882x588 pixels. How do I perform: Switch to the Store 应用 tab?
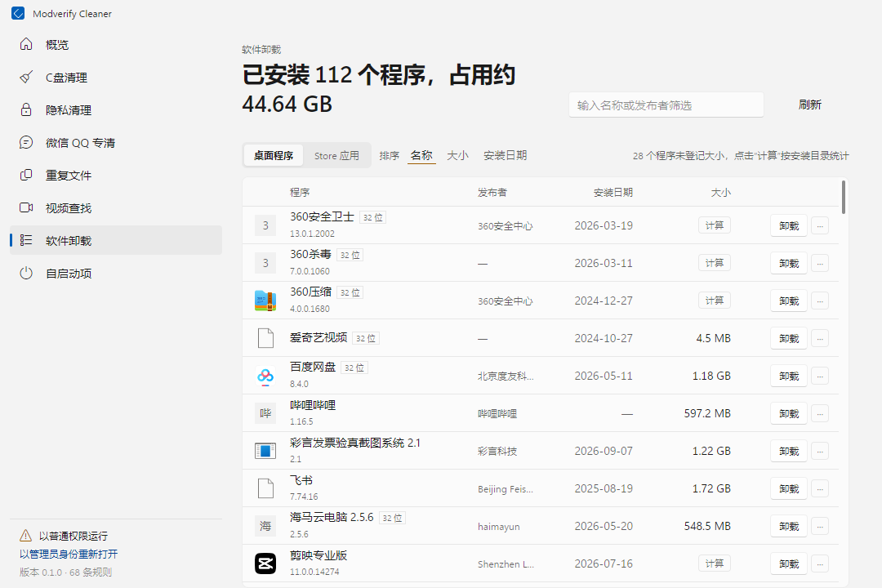pos(336,155)
